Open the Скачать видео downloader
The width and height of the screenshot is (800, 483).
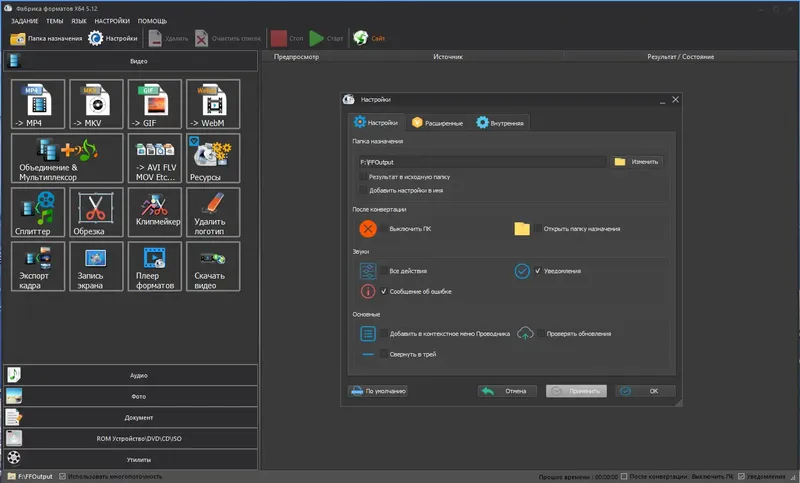point(213,266)
